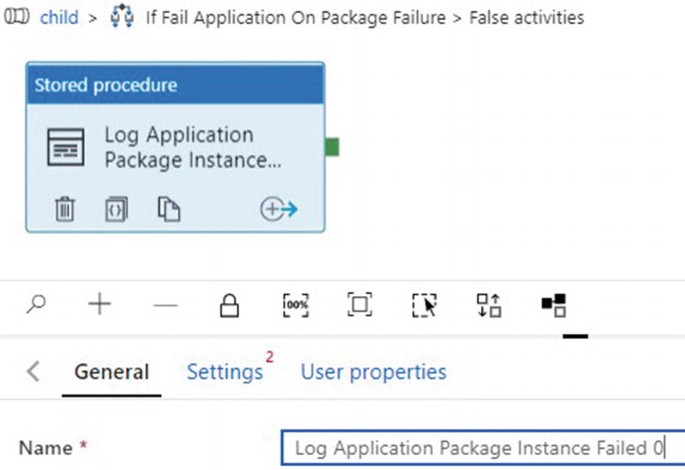The image size is (685, 470).
Task: Delete the Stored procedure activity with trash icon
Action: 65,209
